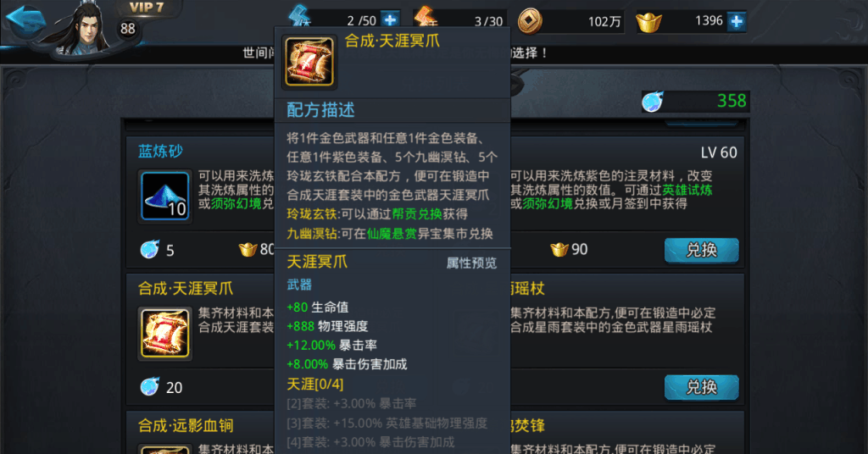Click the recipe scroll icon in the popup header
The height and width of the screenshot is (454, 868).
point(309,61)
